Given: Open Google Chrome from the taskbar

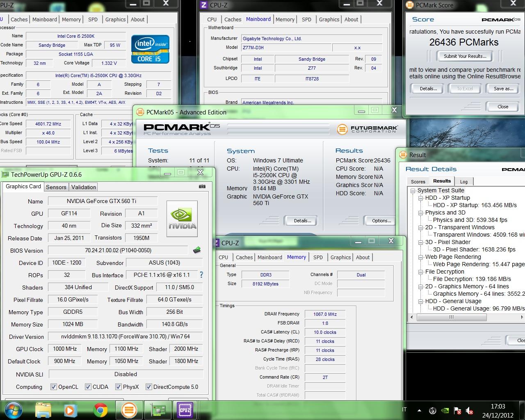Looking at the screenshot, I should pyautogui.click(x=100, y=410).
